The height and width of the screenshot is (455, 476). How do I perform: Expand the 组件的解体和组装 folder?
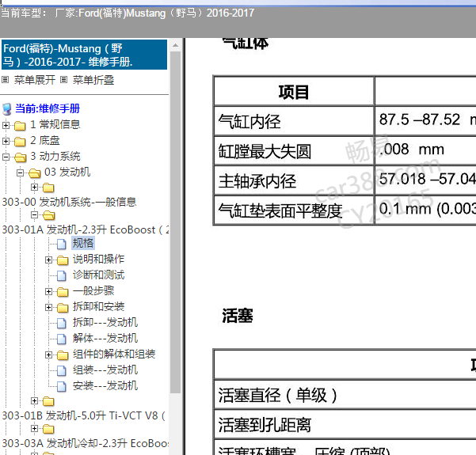(48, 355)
